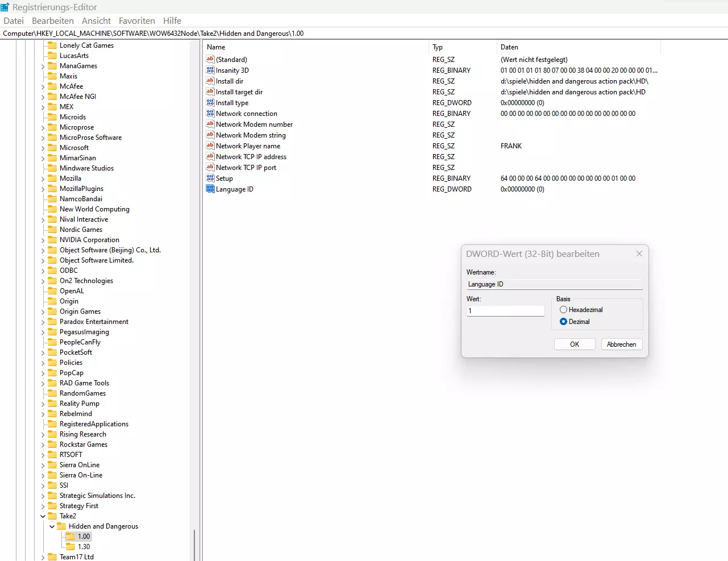Click the Registry Editor app icon in title bar
This screenshot has height=561, width=728.
[x=5, y=7]
